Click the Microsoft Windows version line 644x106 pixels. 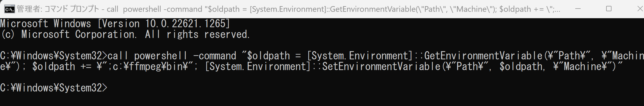click(115, 24)
